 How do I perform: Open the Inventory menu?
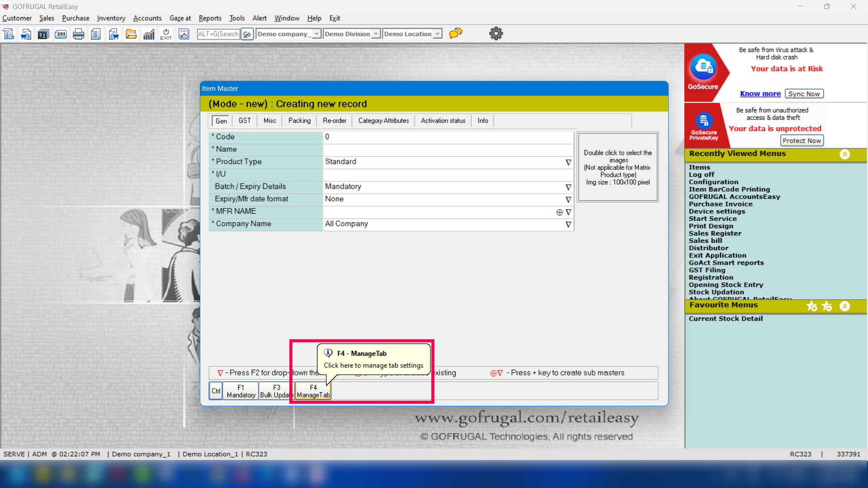tap(111, 18)
